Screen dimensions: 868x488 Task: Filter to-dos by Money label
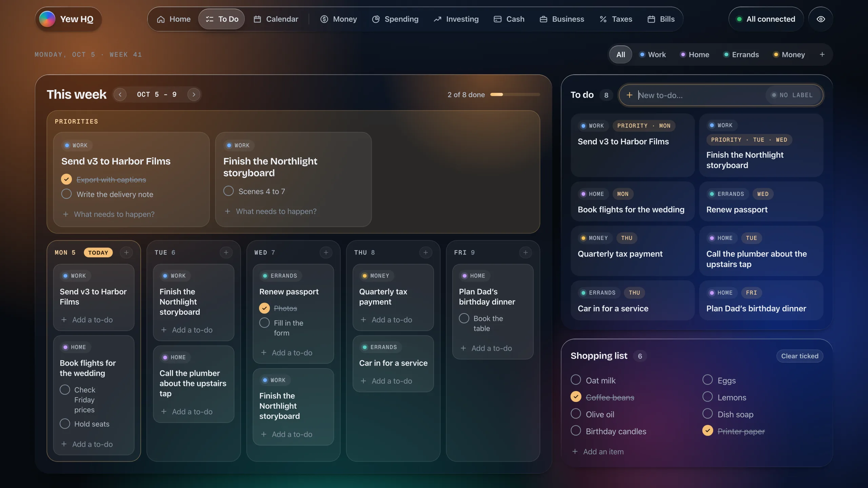coord(789,55)
